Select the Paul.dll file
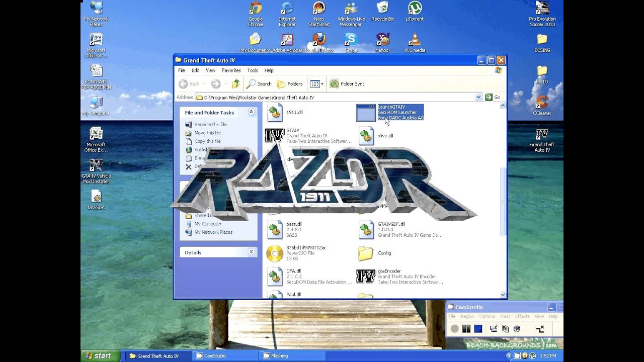Image resolution: width=644 pixels, height=362 pixels. (285, 295)
